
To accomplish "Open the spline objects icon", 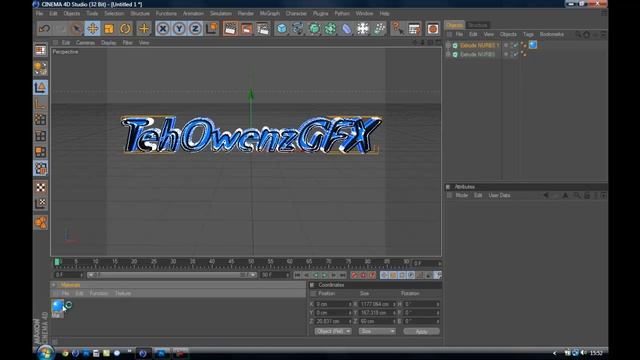I will (298, 29).
